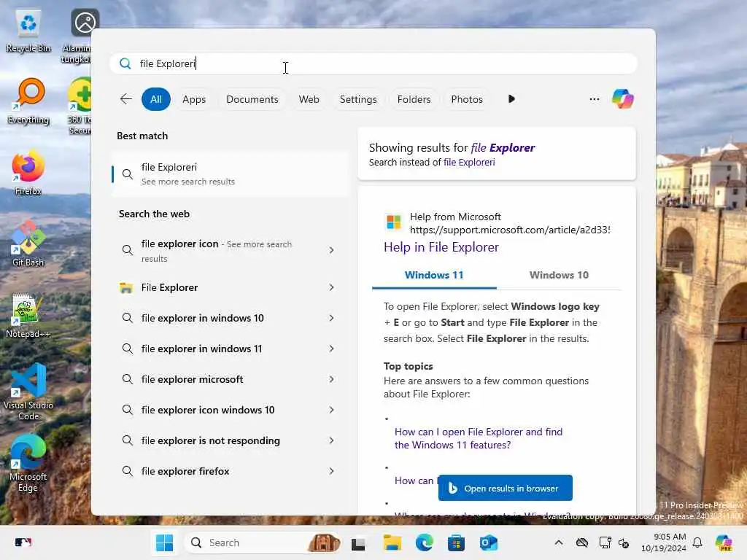Click 'file explorer is not responding' suggestion
Image resolution: width=747 pixels, height=560 pixels.
[211, 440]
